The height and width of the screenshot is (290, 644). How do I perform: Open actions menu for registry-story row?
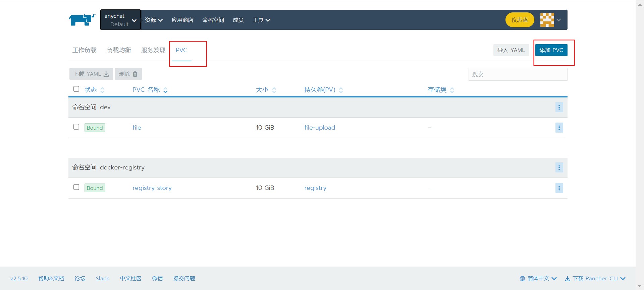559,188
